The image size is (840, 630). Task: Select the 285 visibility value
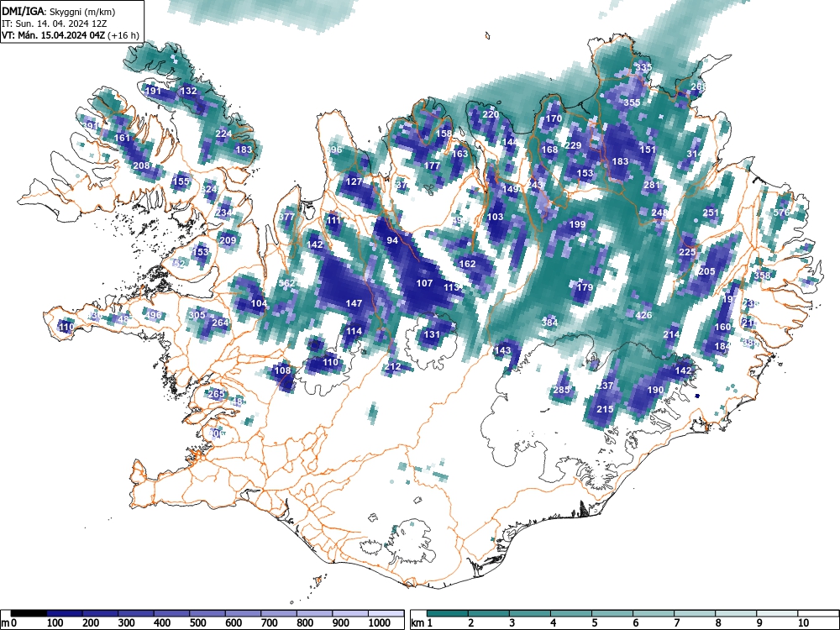click(561, 390)
